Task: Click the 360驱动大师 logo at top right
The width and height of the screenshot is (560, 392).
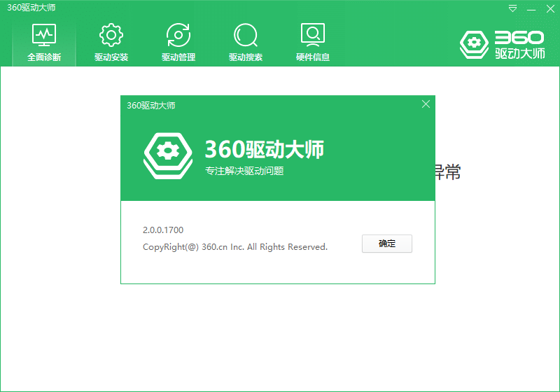Action: coord(502,45)
